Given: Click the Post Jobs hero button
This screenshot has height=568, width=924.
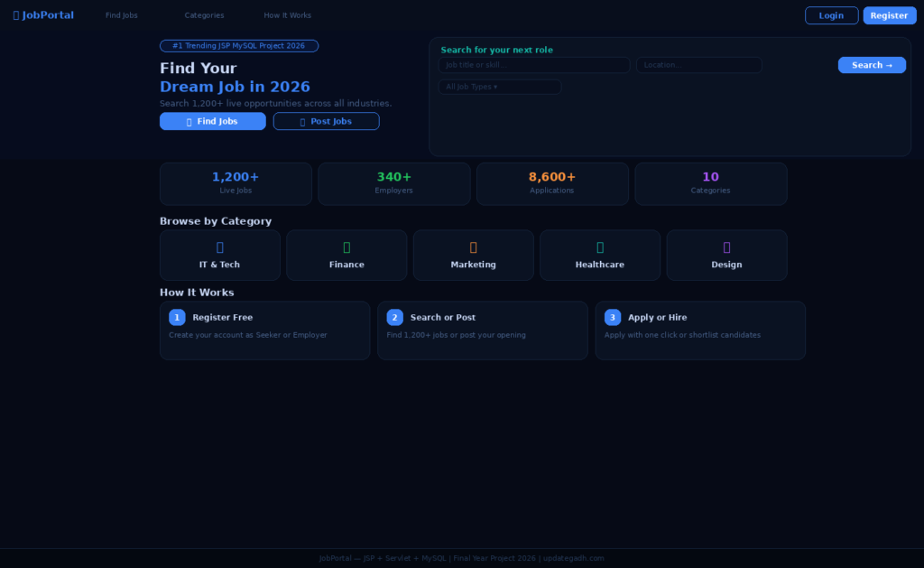Looking at the screenshot, I should tap(326, 120).
